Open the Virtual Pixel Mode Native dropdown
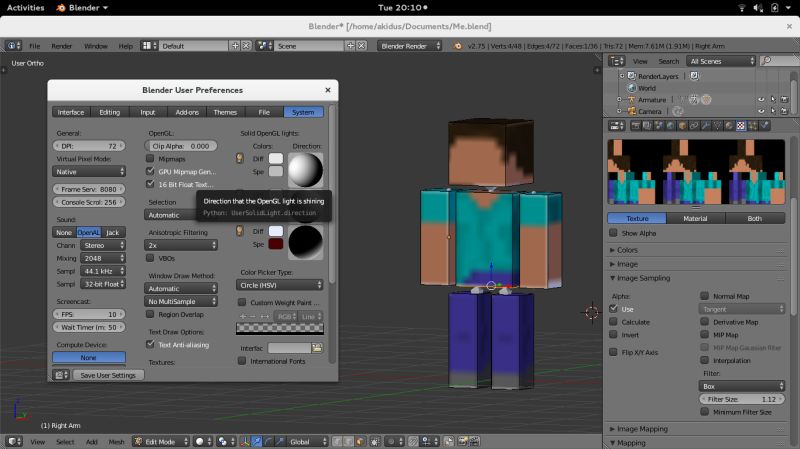The width and height of the screenshot is (800, 449). (89, 172)
